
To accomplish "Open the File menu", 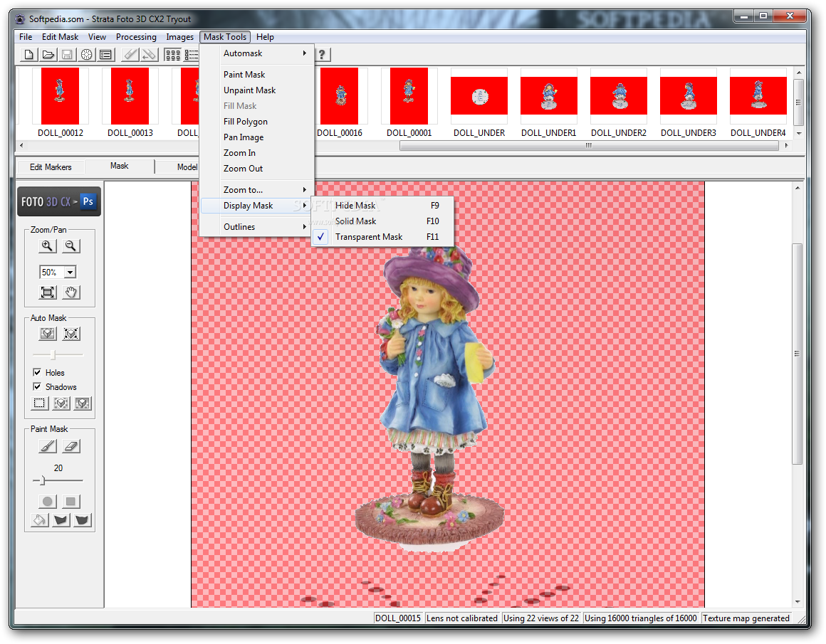I will (x=26, y=37).
